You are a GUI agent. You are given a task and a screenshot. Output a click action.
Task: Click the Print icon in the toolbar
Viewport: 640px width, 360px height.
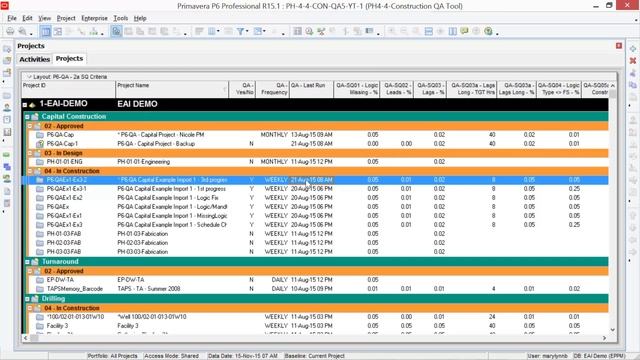pyautogui.click(x=10, y=31)
